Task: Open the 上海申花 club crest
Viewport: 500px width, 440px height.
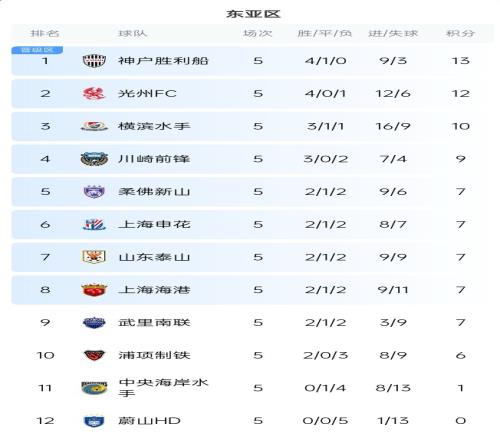Action: (x=94, y=224)
